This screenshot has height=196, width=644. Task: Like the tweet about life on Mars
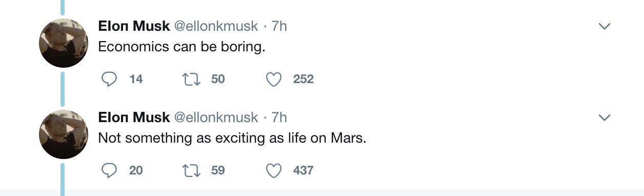click(274, 170)
